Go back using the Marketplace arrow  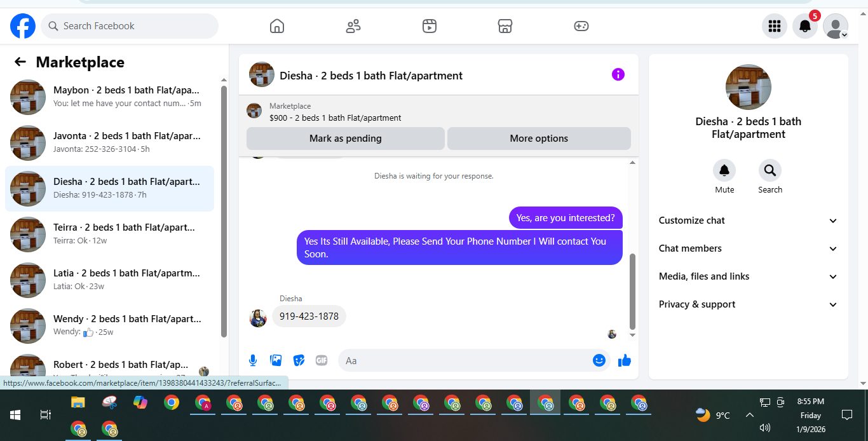(x=20, y=62)
